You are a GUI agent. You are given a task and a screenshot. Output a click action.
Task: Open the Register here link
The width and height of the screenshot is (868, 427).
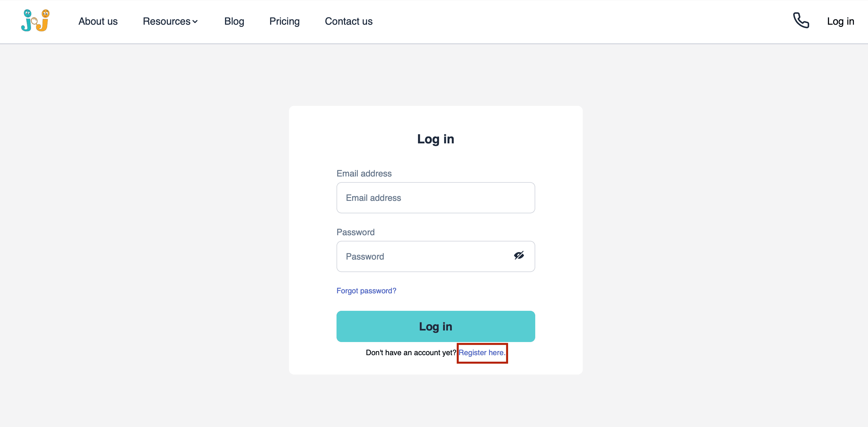pos(482,353)
